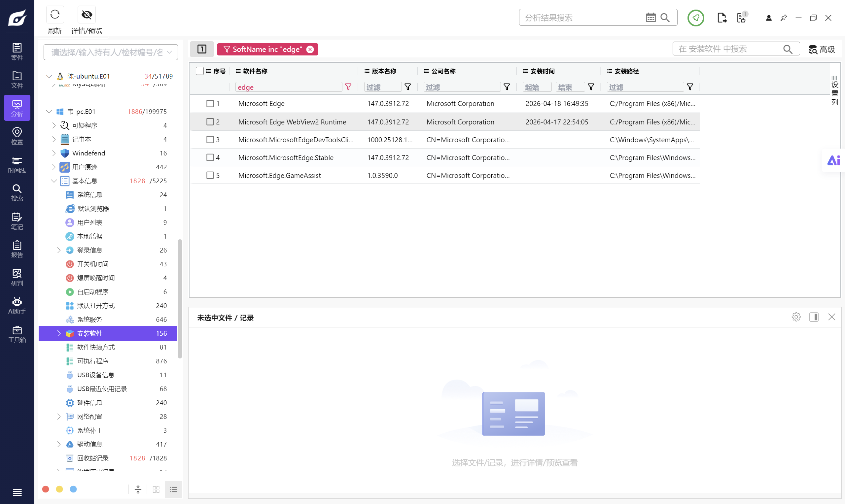Remove the SoftName inc "edge" filter tag
This screenshot has width=845, height=504.
[310, 50]
